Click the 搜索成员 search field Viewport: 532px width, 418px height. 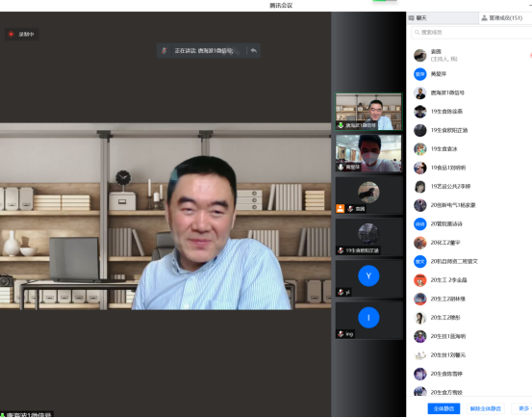471,32
